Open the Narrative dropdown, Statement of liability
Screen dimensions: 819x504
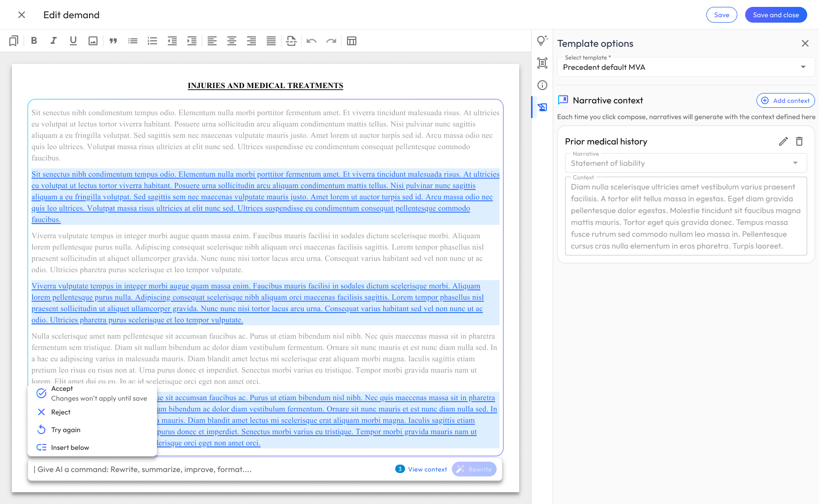[x=686, y=163]
